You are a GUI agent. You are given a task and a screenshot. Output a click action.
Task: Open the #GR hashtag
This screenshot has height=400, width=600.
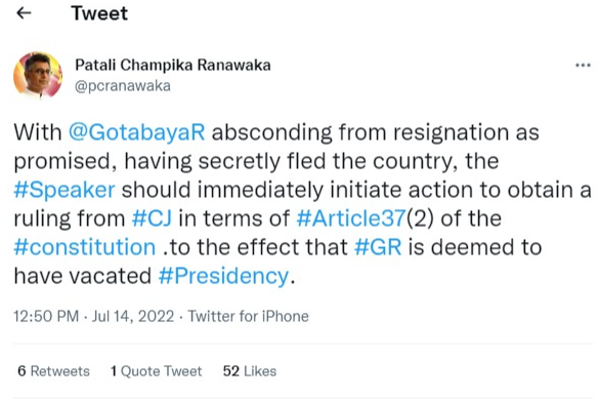pos(378,247)
